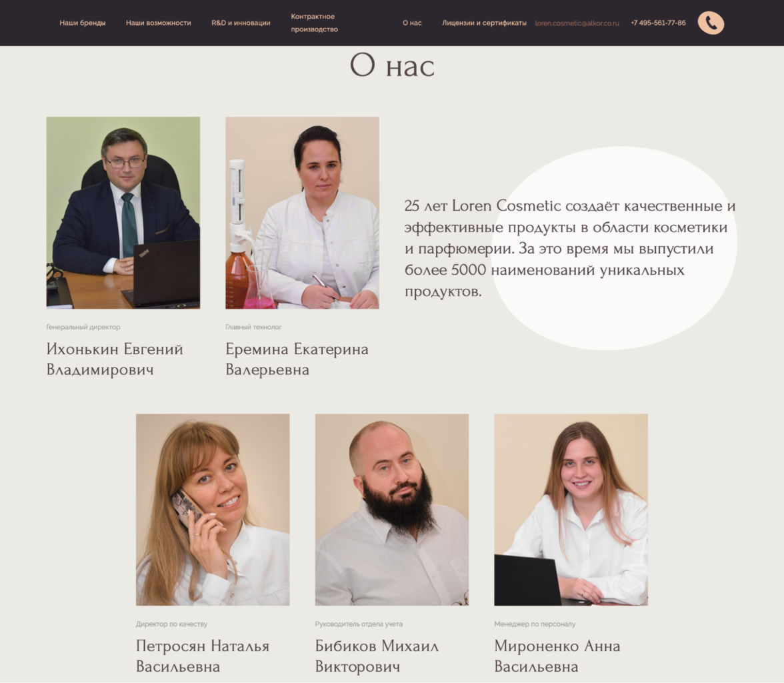
Task: Click the name Еремина Екатерина Валерьевна
Action: pos(297,360)
